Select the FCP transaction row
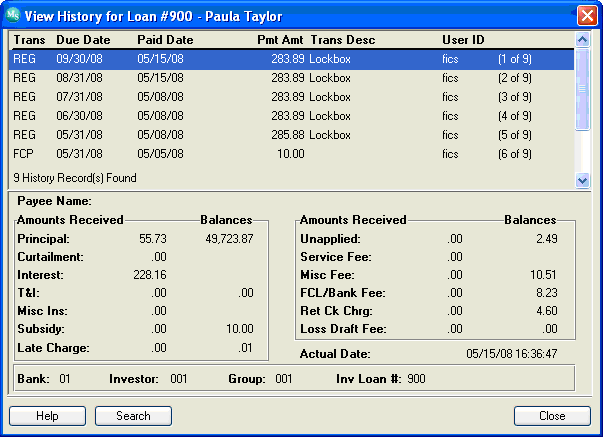 pos(292,154)
